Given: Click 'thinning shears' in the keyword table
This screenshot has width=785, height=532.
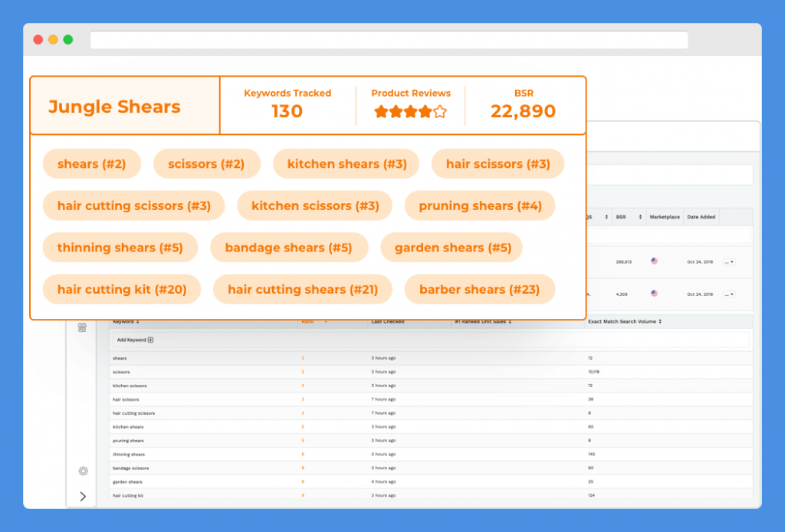Looking at the screenshot, I should point(129,455).
